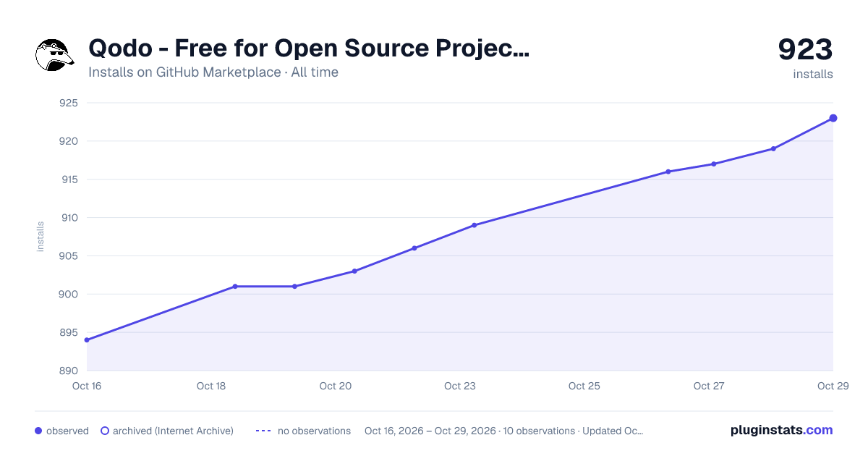Click the no observations legend label
The image size is (868, 456).
point(314,431)
